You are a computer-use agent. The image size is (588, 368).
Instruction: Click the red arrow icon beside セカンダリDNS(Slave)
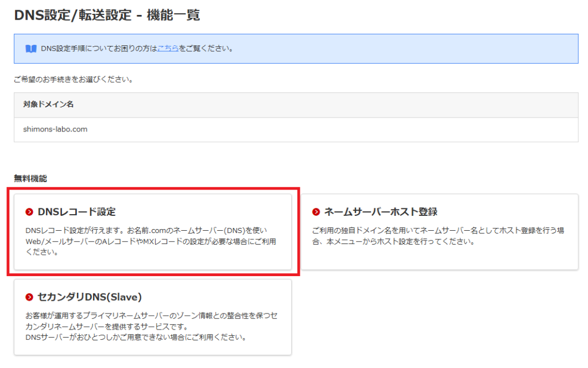(29, 297)
